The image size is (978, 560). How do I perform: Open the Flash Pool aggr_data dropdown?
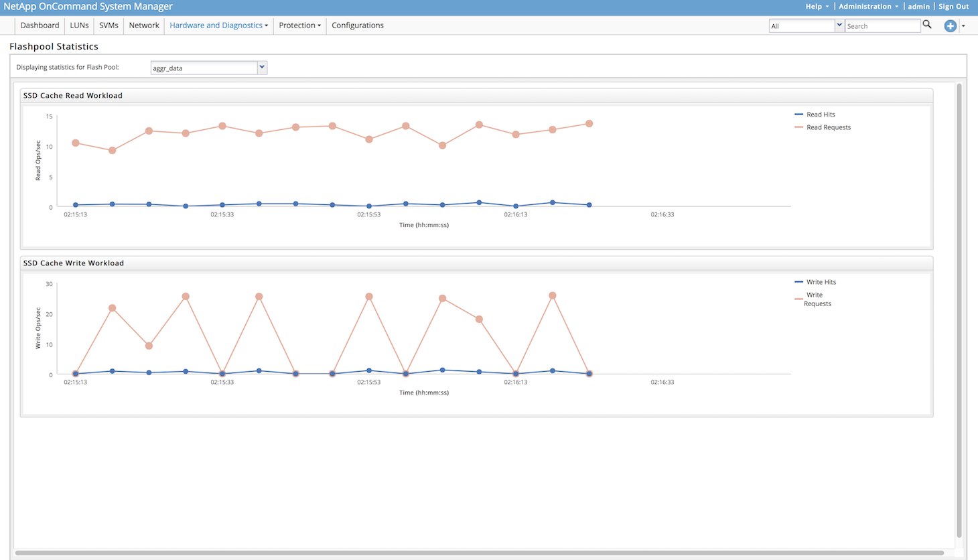tap(262, 68)
